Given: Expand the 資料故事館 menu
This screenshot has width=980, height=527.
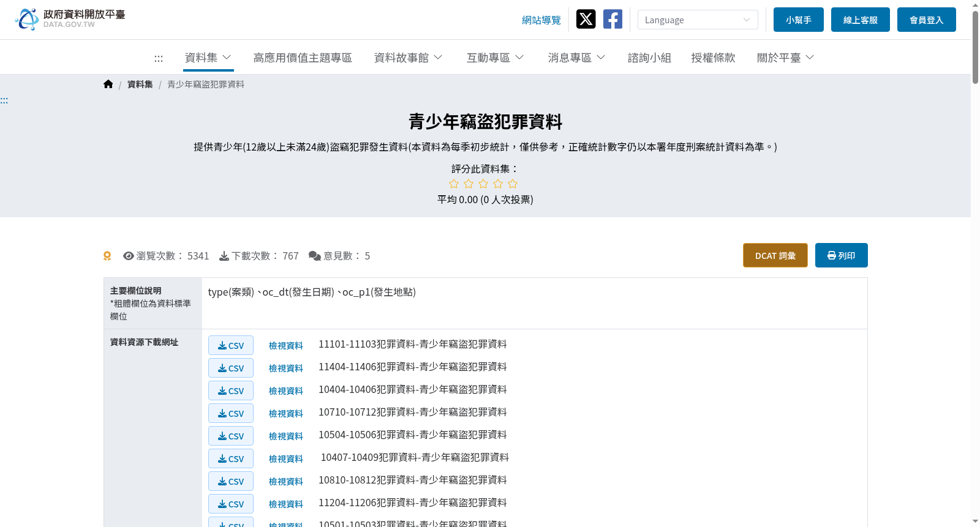Looking at the screenshot, I should click(409, 58).
